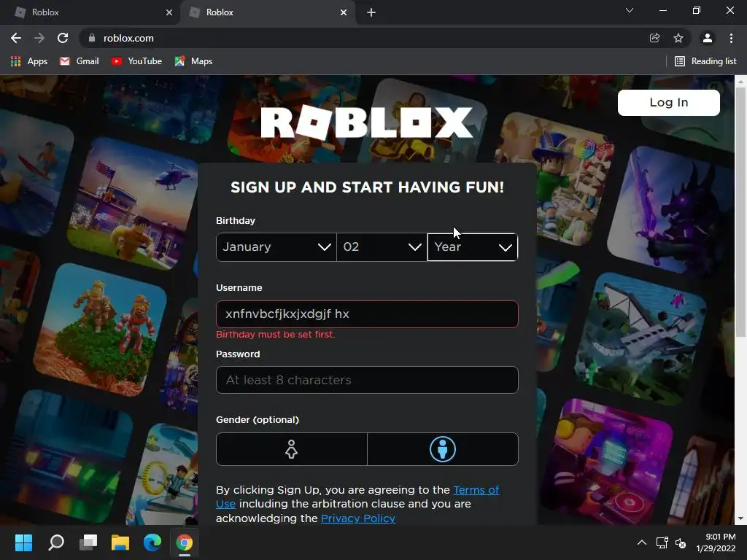The width and height of the screenshot is (747, 560).
Task: Open the clock showing 9:01 PM
Action: click(x=716, y=542)
